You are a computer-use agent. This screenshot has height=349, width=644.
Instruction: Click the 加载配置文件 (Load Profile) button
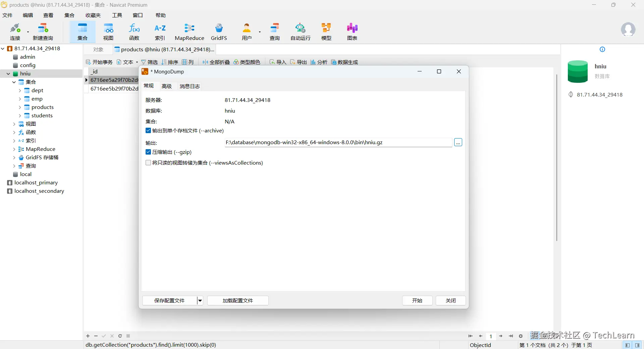point(238,301)
